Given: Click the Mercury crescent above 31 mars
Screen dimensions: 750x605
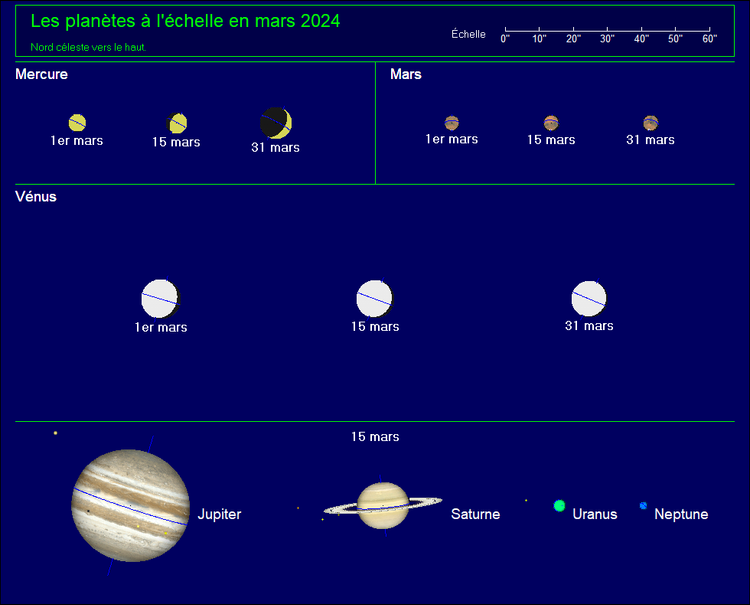Looking at the screenshot, I should coord(276,123).
